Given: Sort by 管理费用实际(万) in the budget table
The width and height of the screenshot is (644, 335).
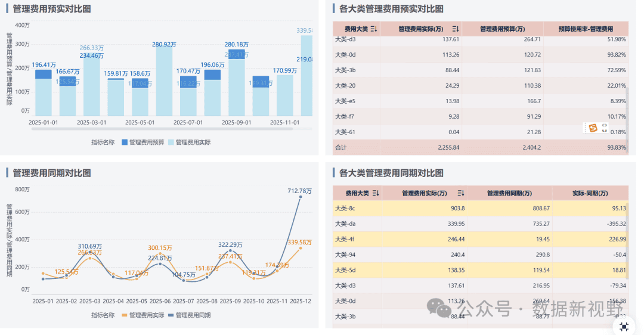Looking at the screenshot, I should [x=456, y=29].
